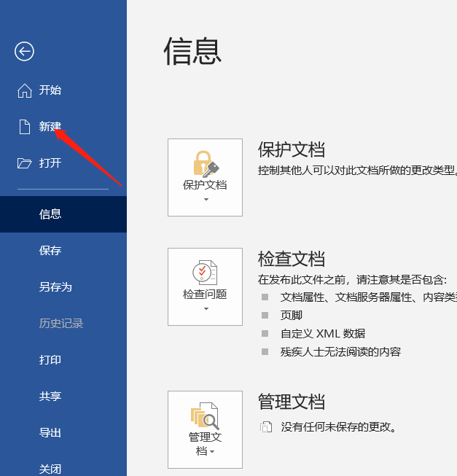Choose 另存为 from the sidebar
The image size is (457, 476).
coord(55,287)
